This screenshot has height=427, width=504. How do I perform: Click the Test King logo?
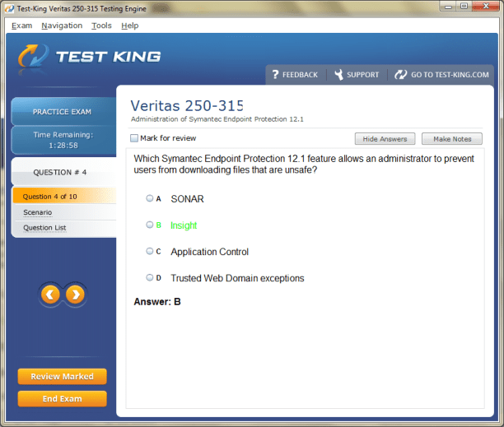click(90, 57)
